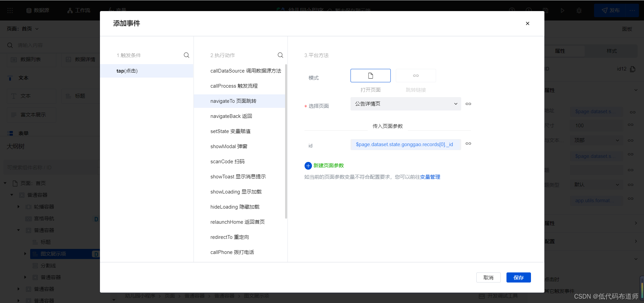This screenshot has width=644, height=303.
Task: Select callProcess 触发流程 action
Action: 239,86
